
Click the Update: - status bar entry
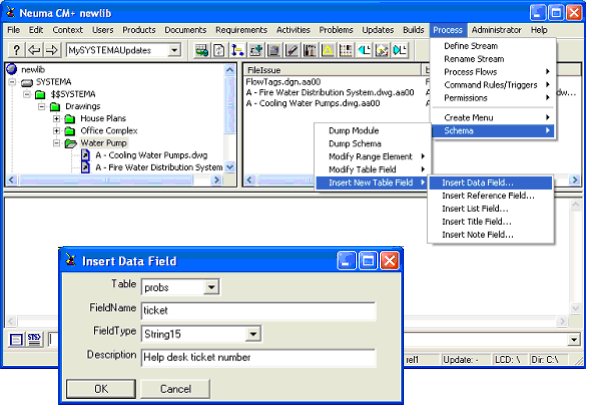click(x=465, y=360)
